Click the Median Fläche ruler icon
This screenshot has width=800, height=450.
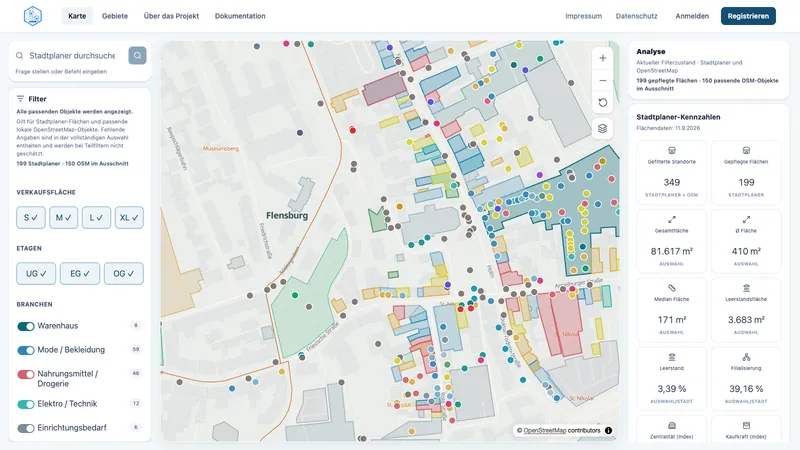(671, 288)
